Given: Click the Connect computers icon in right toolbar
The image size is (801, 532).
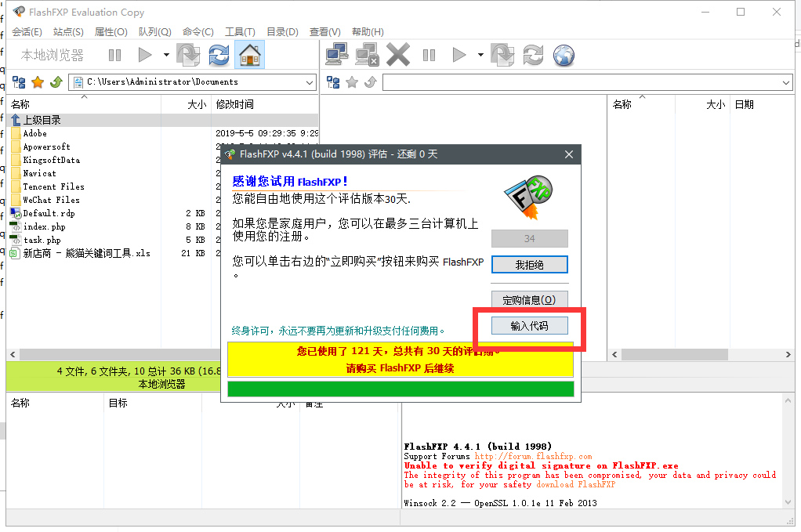Looking at the screenshot, I should click(x=337, y=55).
